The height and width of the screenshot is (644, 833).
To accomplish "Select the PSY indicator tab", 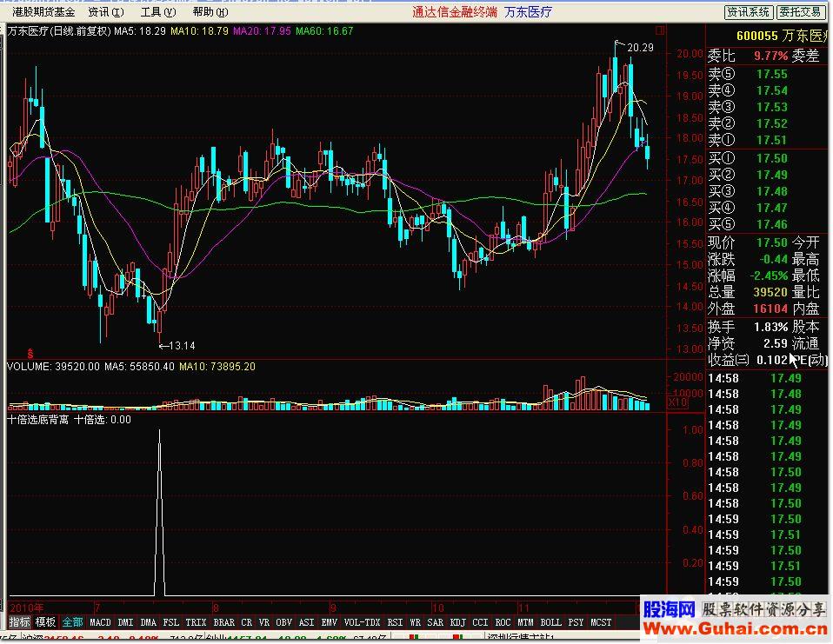I will tap(576, 622).
